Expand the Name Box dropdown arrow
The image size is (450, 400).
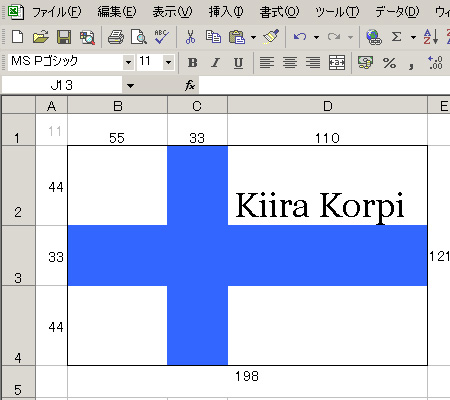(x=130, y=86)
